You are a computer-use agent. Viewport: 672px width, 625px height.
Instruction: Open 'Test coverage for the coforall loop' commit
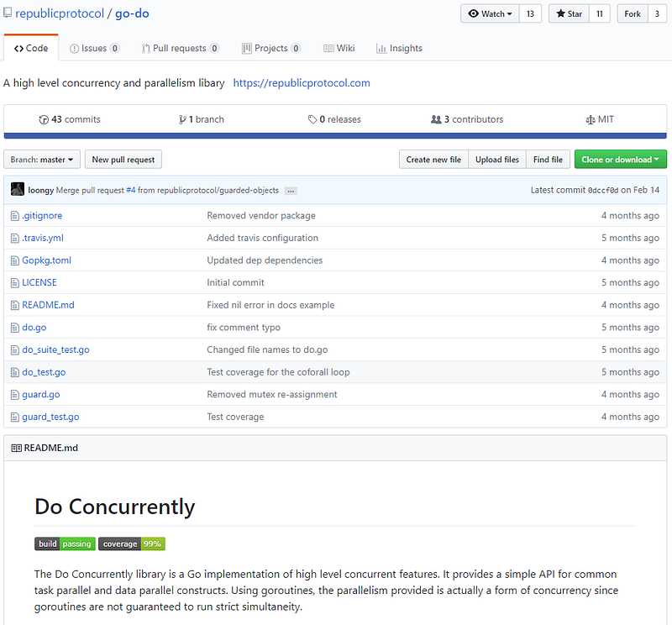pyautogui.click(x=278, y=372)
